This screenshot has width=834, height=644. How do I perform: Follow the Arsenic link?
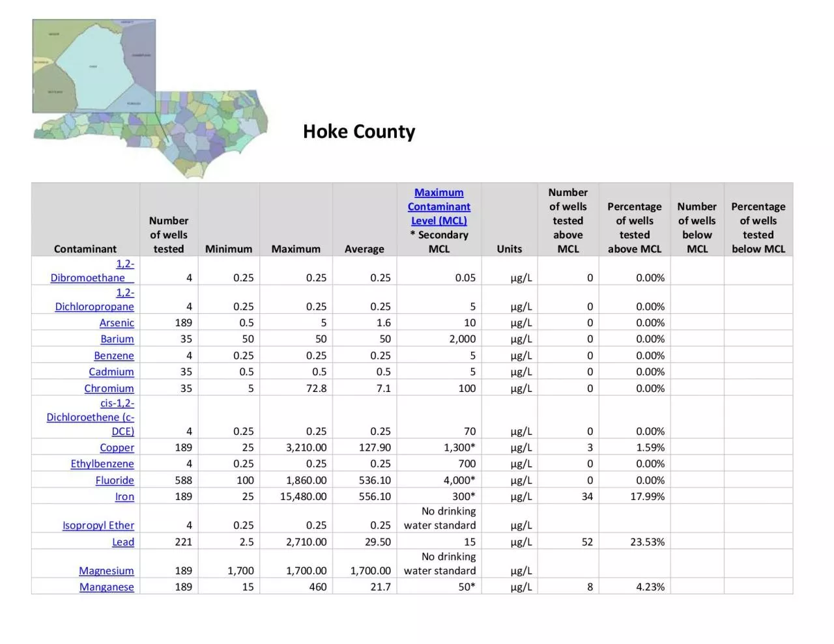(117, 323)
